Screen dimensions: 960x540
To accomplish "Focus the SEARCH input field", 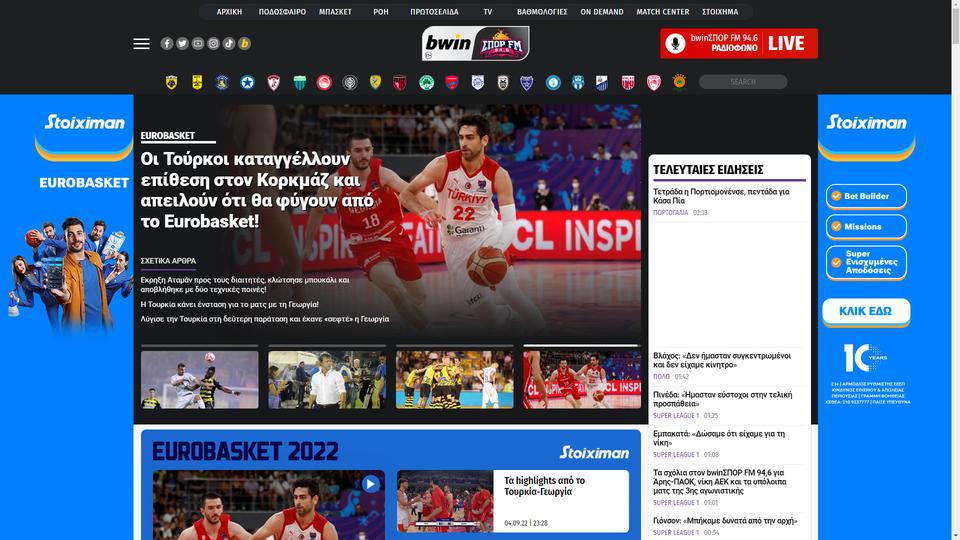I will coord(743,81).
